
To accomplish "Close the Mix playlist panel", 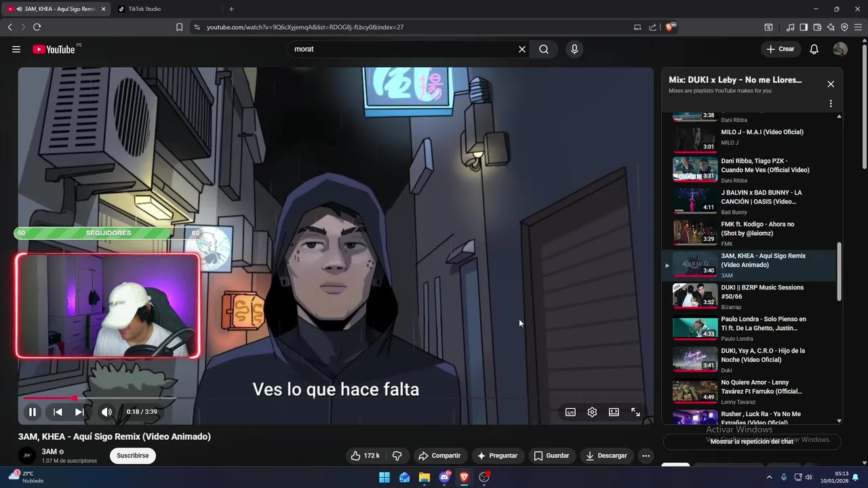I will 831,84.
